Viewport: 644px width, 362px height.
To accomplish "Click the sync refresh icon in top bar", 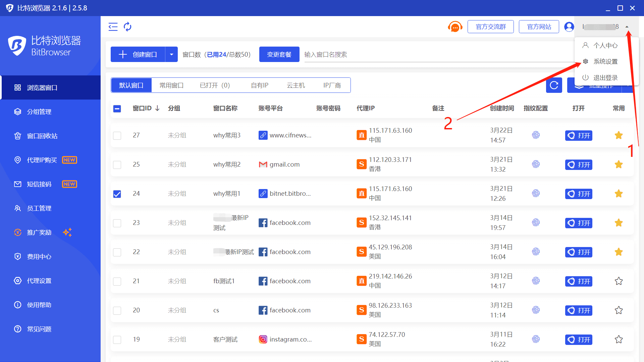I will tap(127, 27).
